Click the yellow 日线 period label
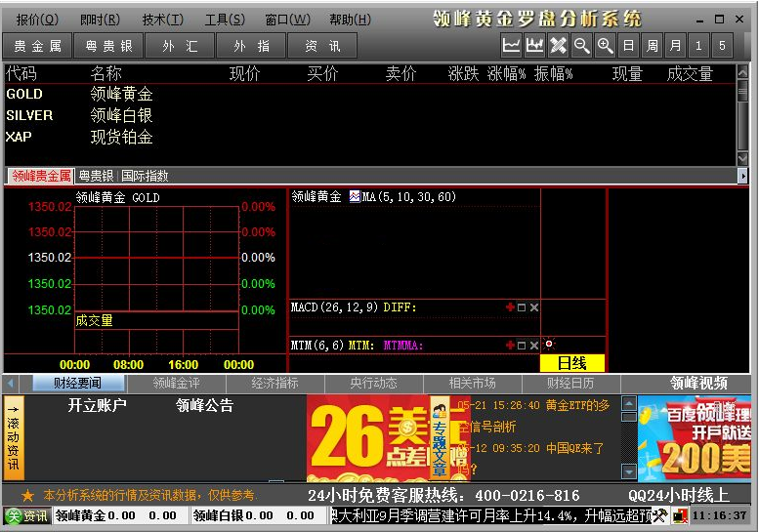The height and width of the screenshot is (532, 759). pos(572,363)
